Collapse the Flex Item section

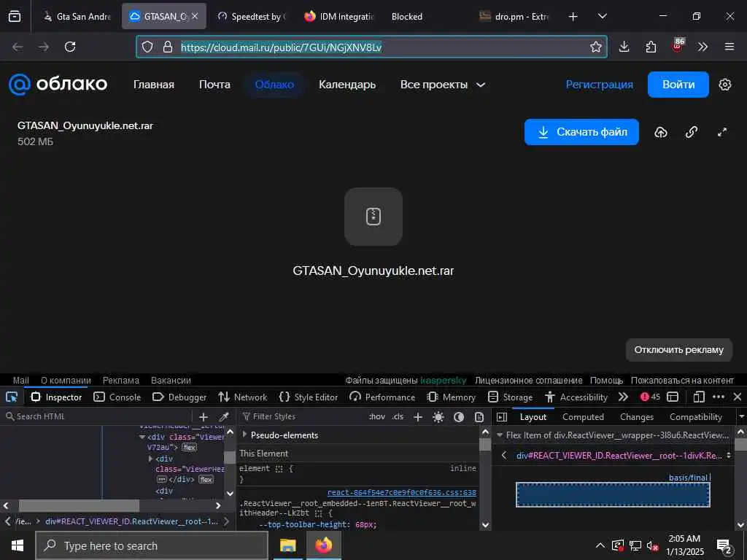pyautogui.click(x=499, y=435)
